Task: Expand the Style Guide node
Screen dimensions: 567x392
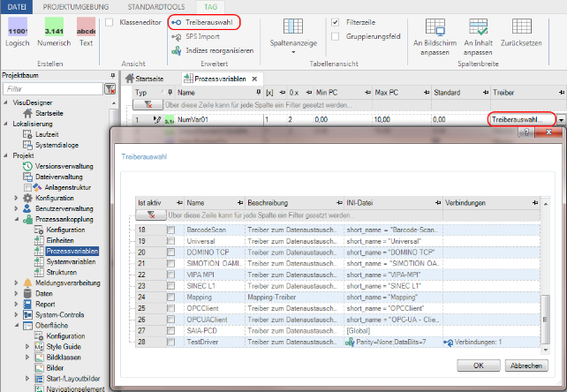Action: coord(27,346)
